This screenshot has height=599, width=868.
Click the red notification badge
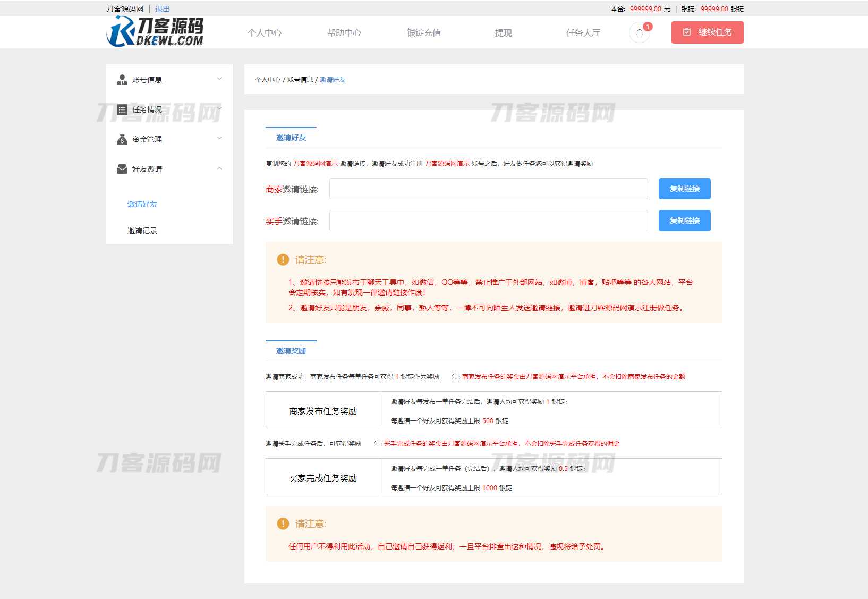click(648, 27)
